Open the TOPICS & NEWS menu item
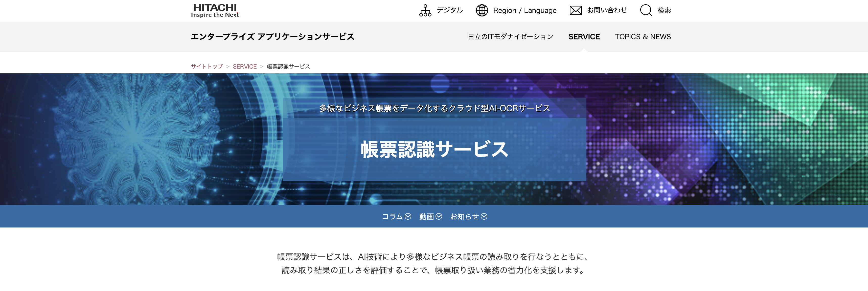Viewport: 868px width, 291px height. (x=643, y=37)
